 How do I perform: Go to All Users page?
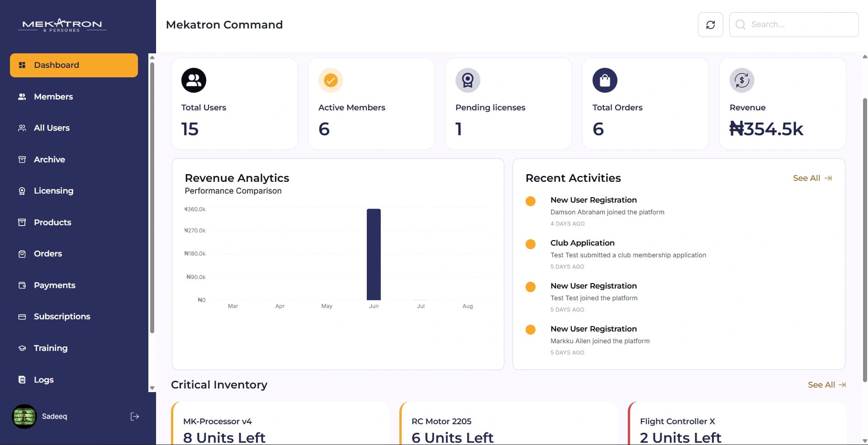tap(74, 128)
